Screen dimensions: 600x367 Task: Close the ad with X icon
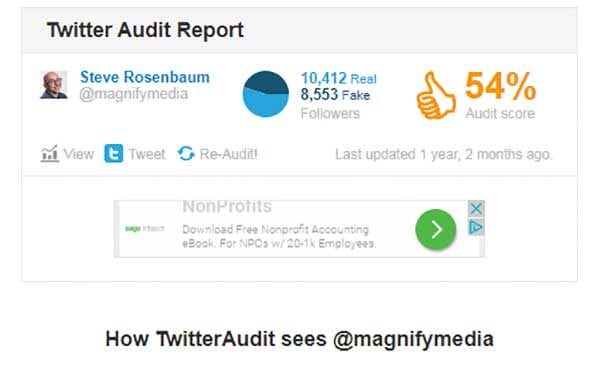(476, 209)
